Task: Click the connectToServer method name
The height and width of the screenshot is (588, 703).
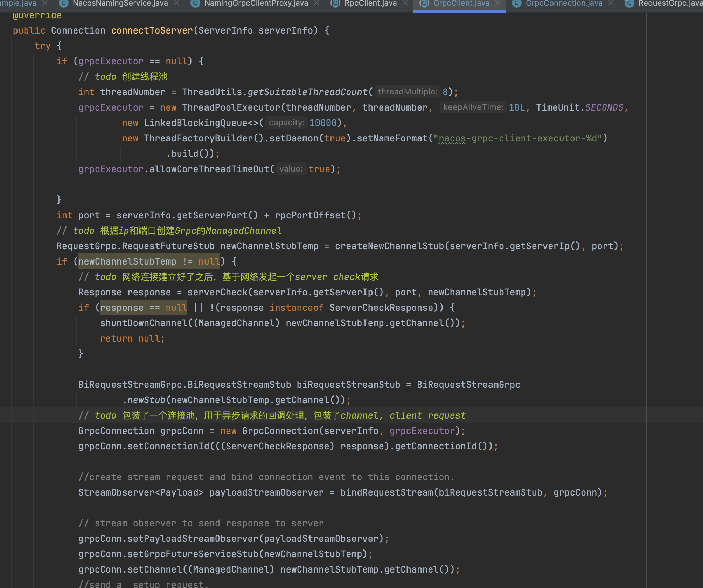Action: click(152, 30)
